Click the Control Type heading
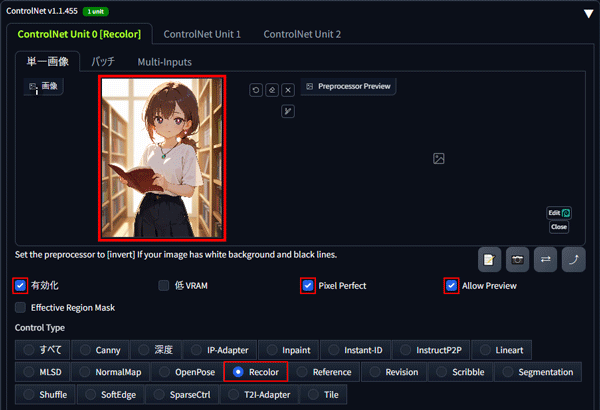Screen dimensions: 600x410 (x=40, y=328)
